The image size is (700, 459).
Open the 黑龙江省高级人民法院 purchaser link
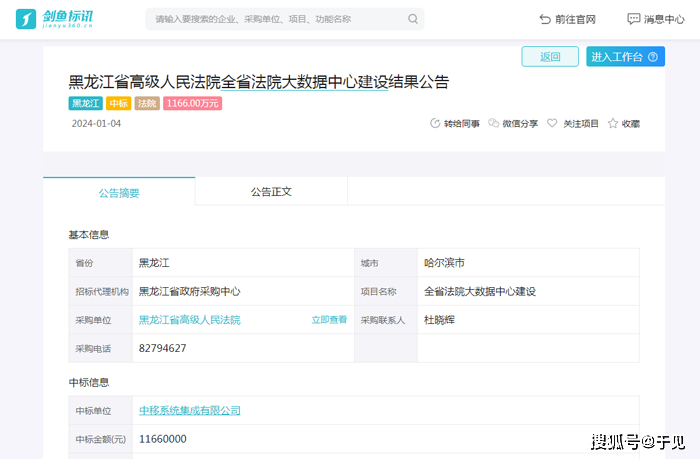(x=189, y=320)
